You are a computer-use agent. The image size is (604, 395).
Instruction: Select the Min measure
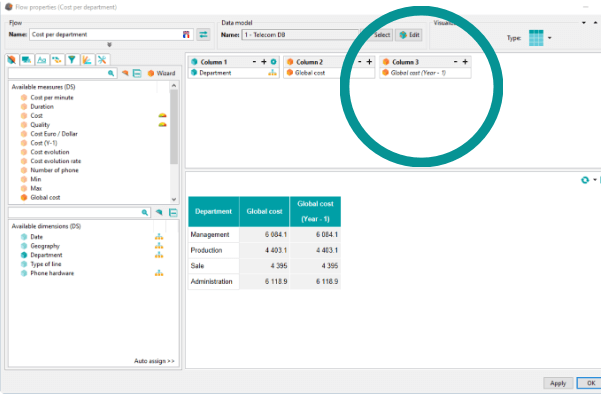point(36,179)
